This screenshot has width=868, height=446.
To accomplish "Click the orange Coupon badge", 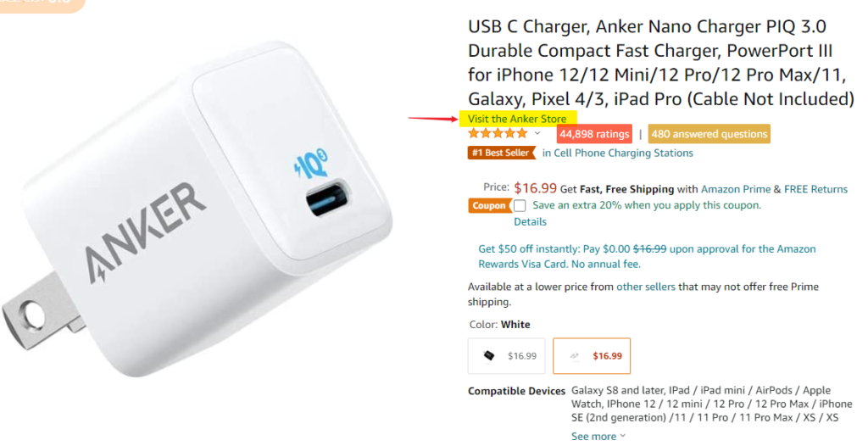I will coord(489,205).
